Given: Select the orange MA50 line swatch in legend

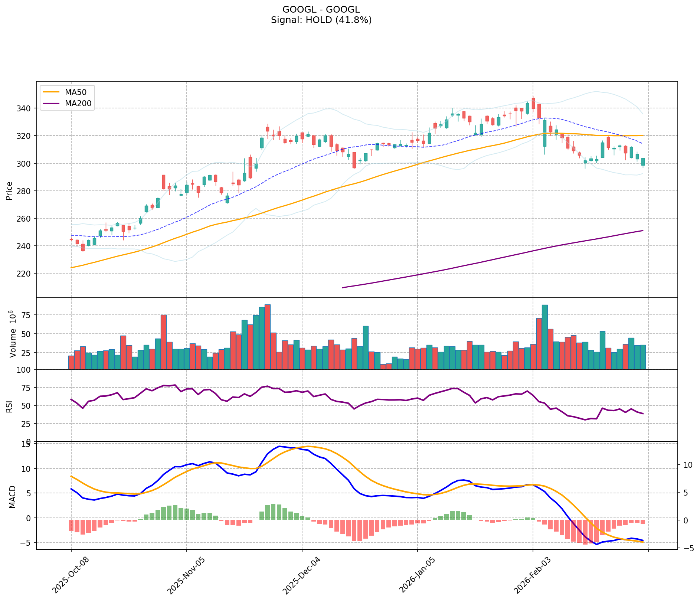Looking at the screenshot, I should pos(51,92).
